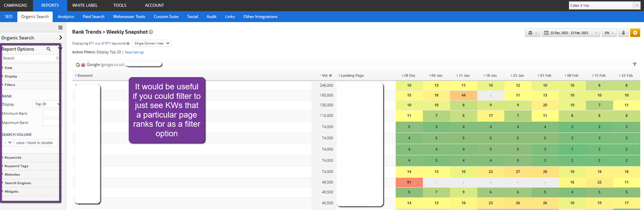Click the Vol. column info icon
Screen dimensions: 644x210
(331, 75)
